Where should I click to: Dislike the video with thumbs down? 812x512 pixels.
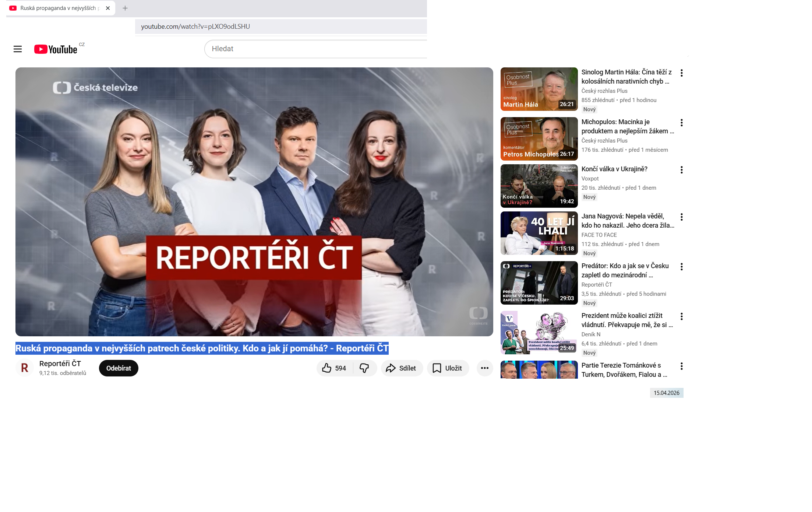[364, 368]
